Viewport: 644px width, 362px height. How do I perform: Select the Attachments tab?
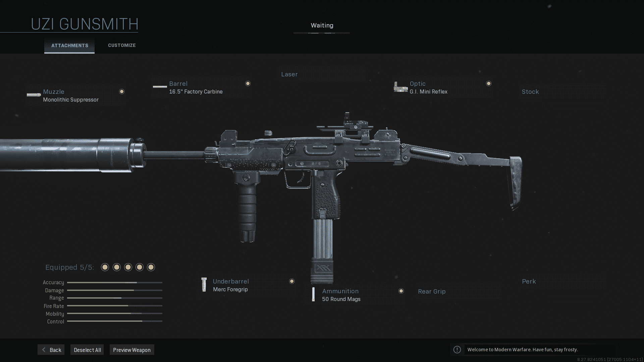69,45
